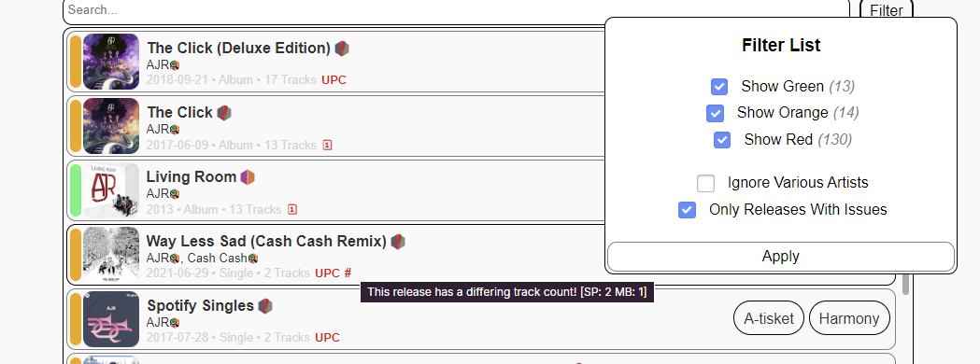Enable Ignore Various Artists option
Screen dimensions: 980x364
[x=705, y=183]
